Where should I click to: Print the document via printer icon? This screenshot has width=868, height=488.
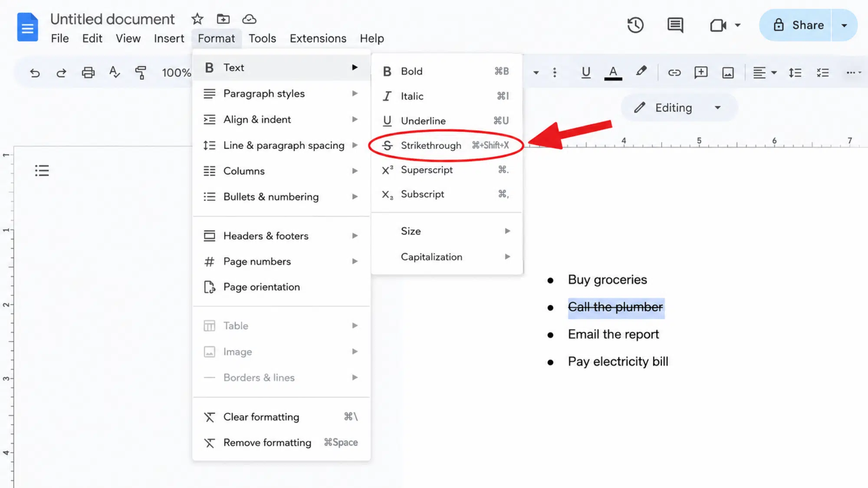click(x=88, y=72)
